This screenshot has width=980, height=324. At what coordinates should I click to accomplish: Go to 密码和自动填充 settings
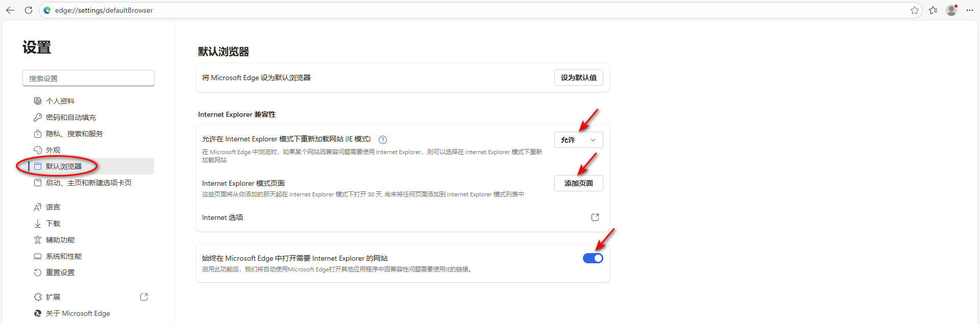coord(70,117)
